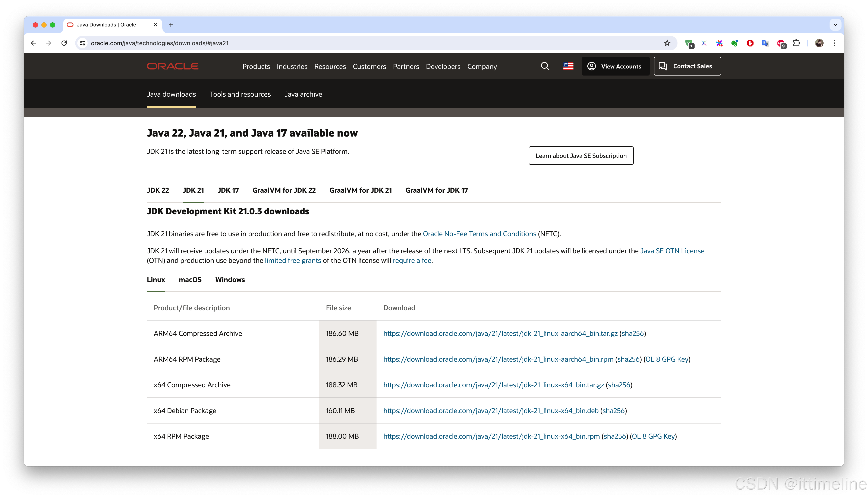Image resolution: width=868 pixels, height=498 pixels.
Task: Click the US flag country selector
Action: 568,66
